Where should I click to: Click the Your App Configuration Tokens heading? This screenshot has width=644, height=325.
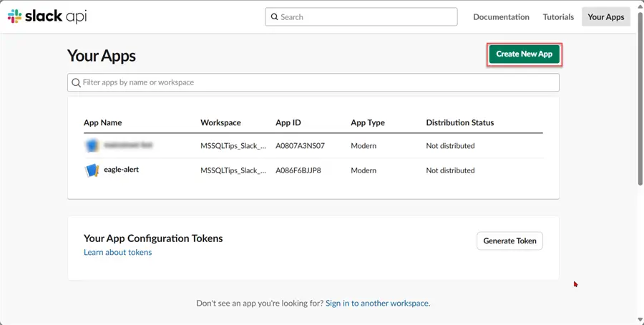(153, 238)
